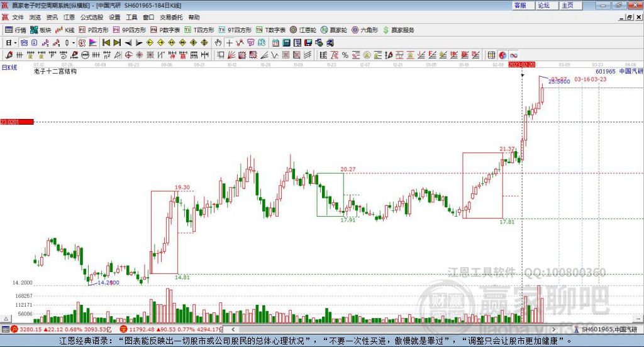The width and height of the screenshot is (644, 347).
Task: Click the upward triangle expander above the status bar
Action: coord(6,319)
